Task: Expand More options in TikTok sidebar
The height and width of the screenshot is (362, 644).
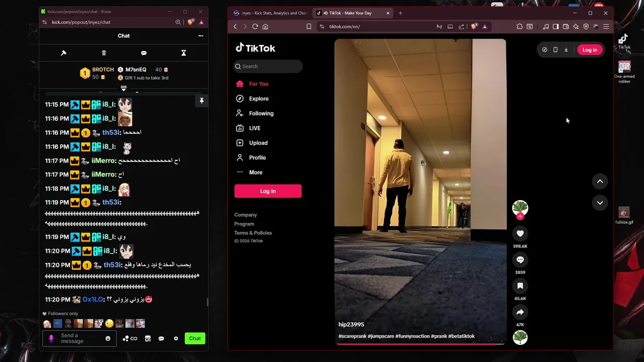Action: point(256,172)
